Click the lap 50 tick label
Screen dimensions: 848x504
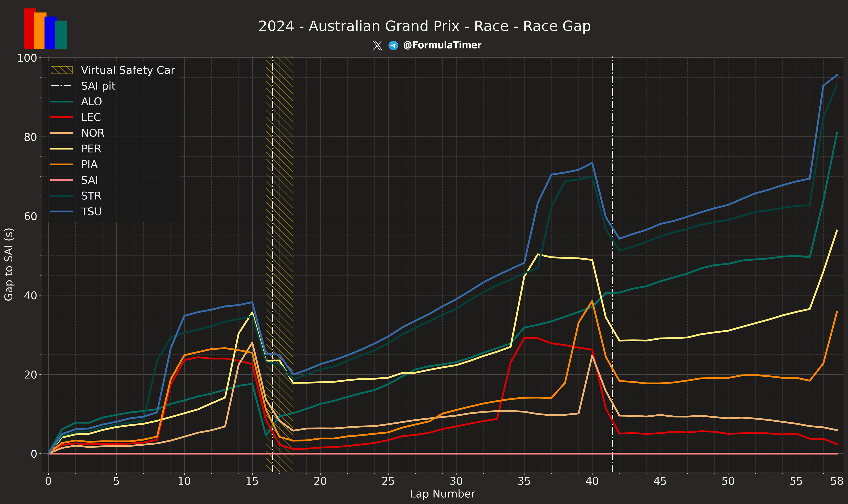[x=728, y=481]
